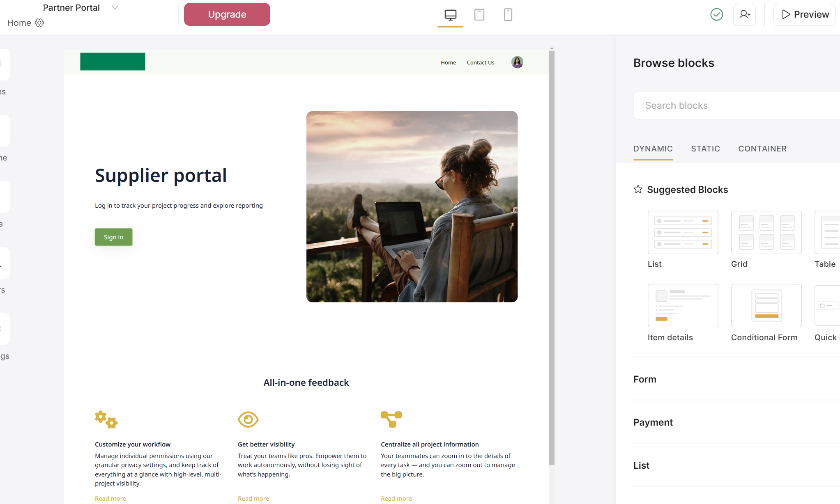
Task: Expand the Form blocks section
Action: [644, 379]
